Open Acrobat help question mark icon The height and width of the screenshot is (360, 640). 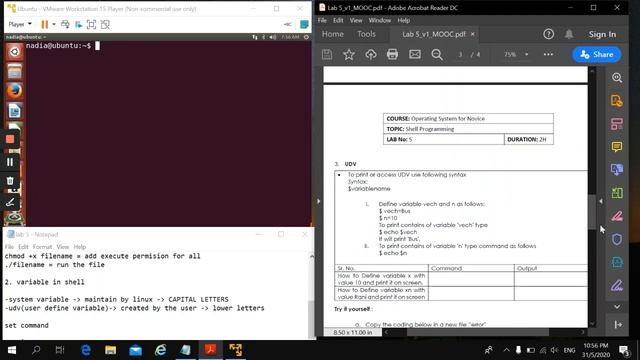tap(549, 34)
